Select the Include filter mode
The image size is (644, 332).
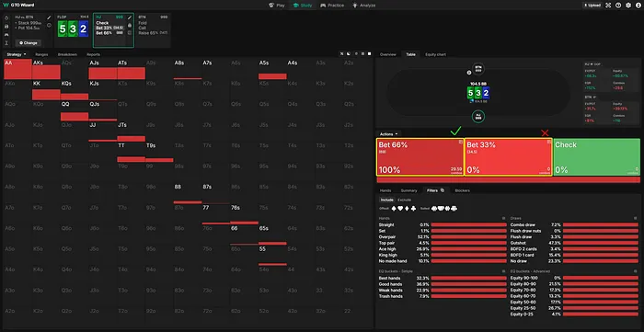point(386,200)
